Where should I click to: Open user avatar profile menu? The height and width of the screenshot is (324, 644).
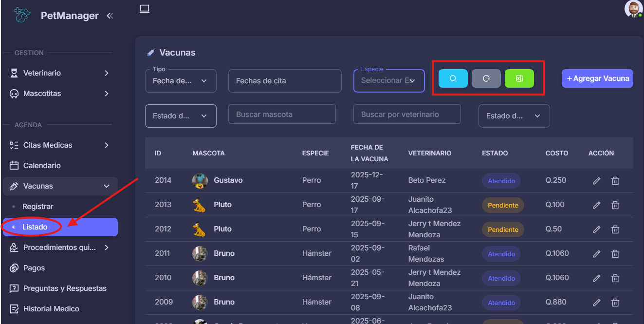[633, 9]
